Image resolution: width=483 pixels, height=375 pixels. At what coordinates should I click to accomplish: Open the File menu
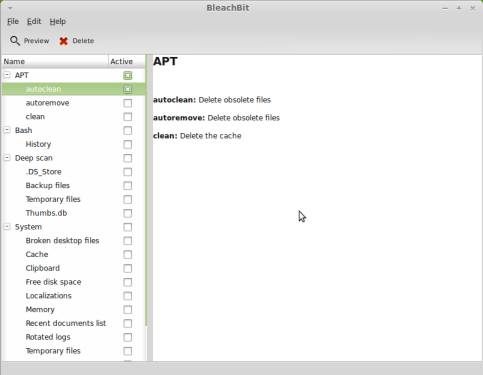click(x=13, y=21)
